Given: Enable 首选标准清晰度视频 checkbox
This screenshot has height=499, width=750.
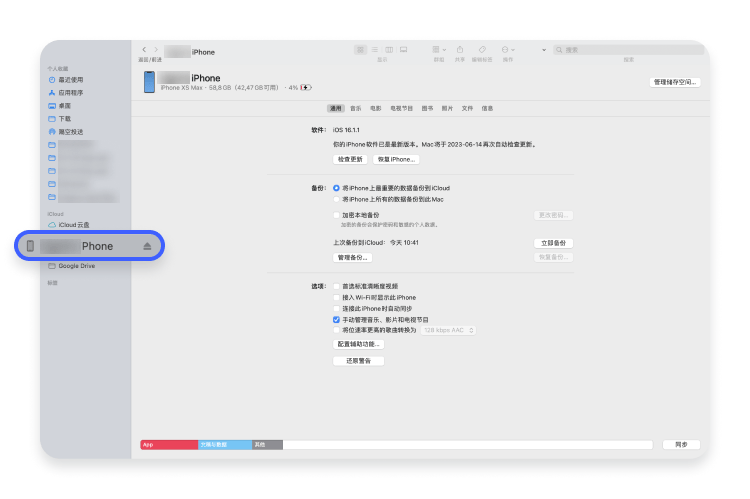Looking at the screenshot, I should tap(336, 286).
